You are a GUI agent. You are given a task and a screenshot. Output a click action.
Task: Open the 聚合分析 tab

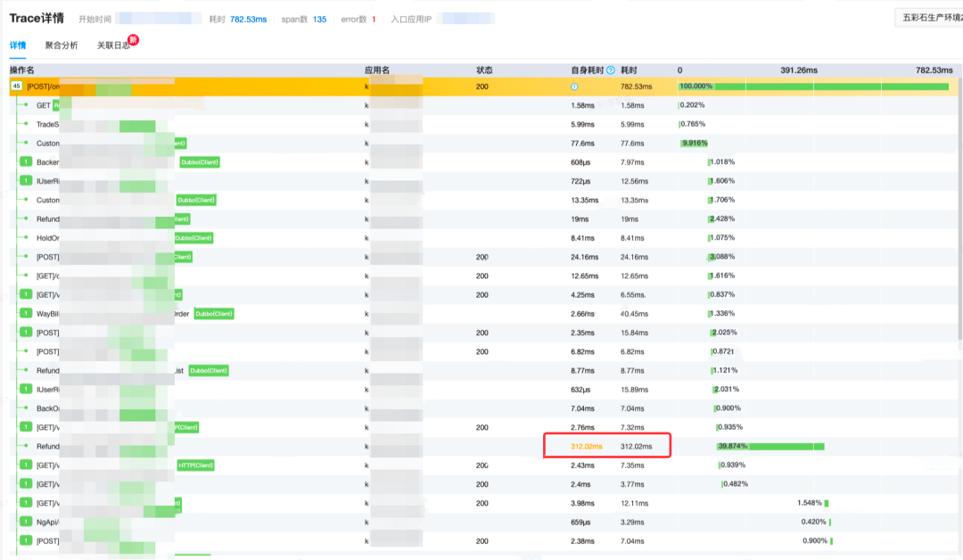(62, 45)
